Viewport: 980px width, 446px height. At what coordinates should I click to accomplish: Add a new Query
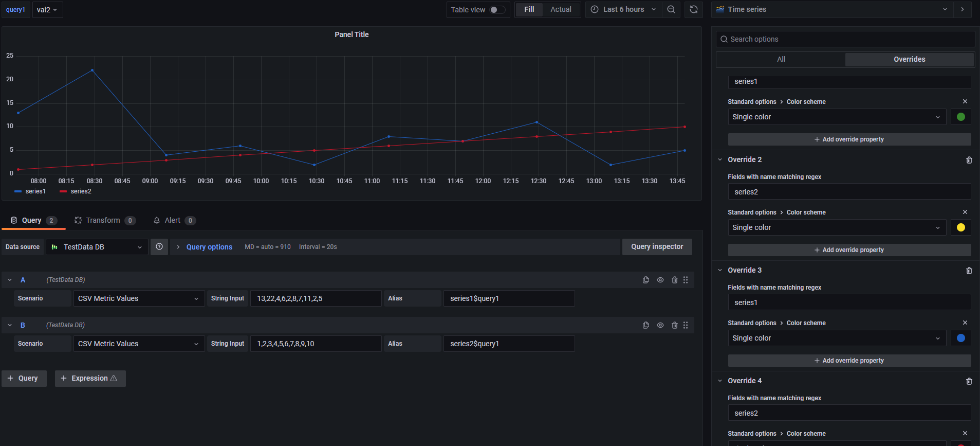24,378
